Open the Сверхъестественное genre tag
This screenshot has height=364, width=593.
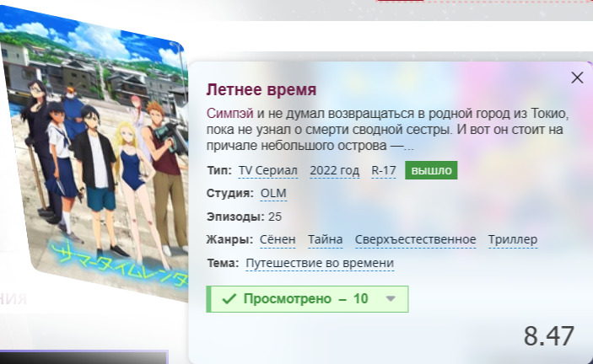[415, 240]
